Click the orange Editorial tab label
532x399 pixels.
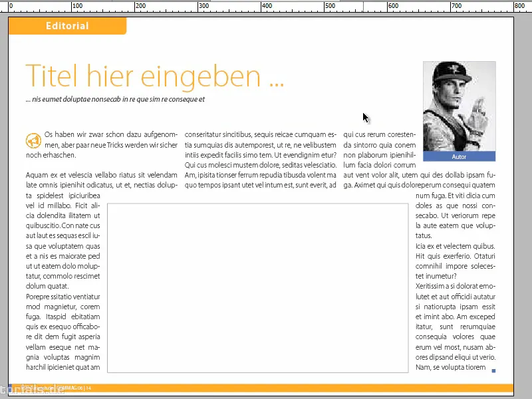(x=67, y=26)
